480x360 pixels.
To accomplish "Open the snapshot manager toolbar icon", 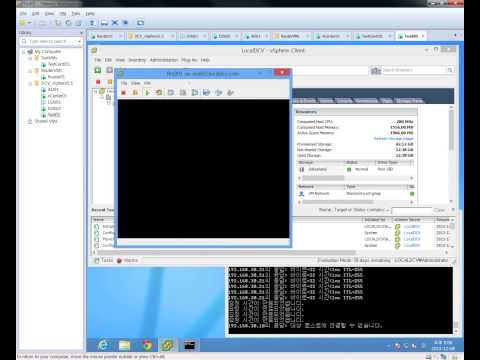I will click(78, 23).
